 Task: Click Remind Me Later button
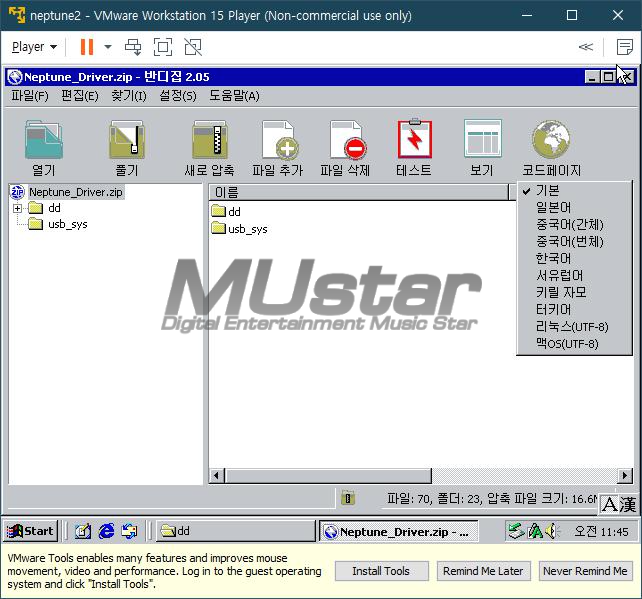pyautogui.click(x=483, y=571)
